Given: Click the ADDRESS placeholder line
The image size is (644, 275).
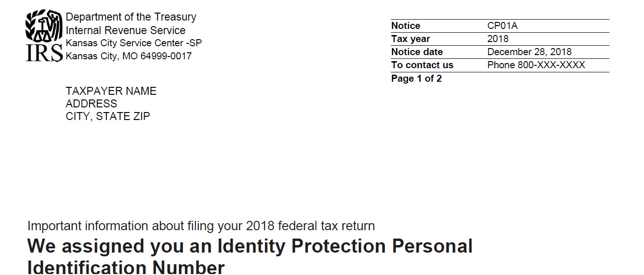Looking at the screenshot, I should [x=91, y=104].
